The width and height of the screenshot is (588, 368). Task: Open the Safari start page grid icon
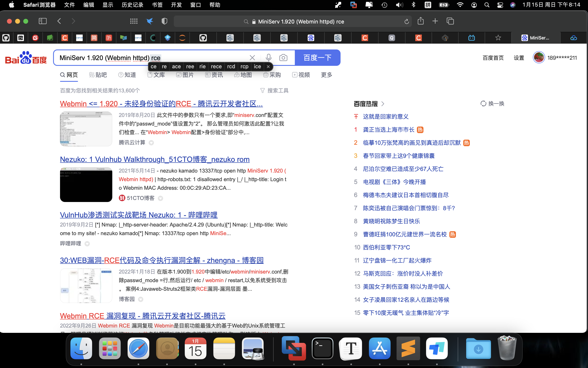134,21
